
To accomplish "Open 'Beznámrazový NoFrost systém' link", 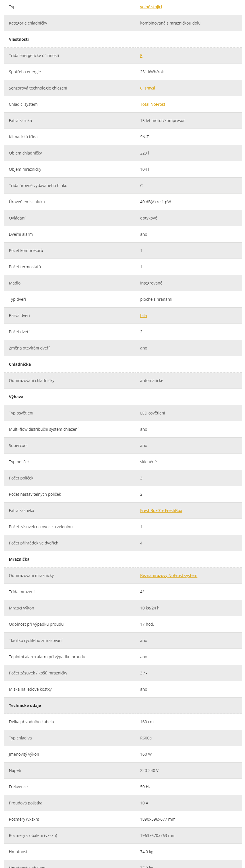I will coord(169,576).
